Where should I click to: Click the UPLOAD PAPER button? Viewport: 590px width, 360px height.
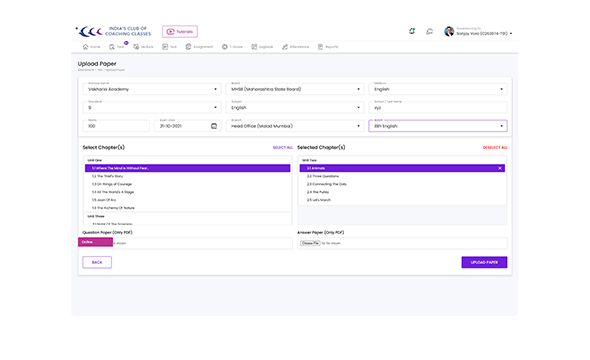pyautogui.click(x=484, y=262)
